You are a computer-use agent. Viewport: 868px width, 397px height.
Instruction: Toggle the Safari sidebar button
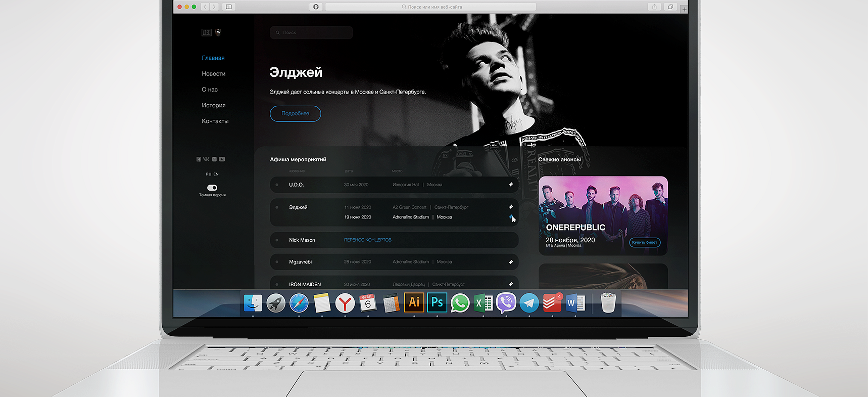click(x=229, y=7)
